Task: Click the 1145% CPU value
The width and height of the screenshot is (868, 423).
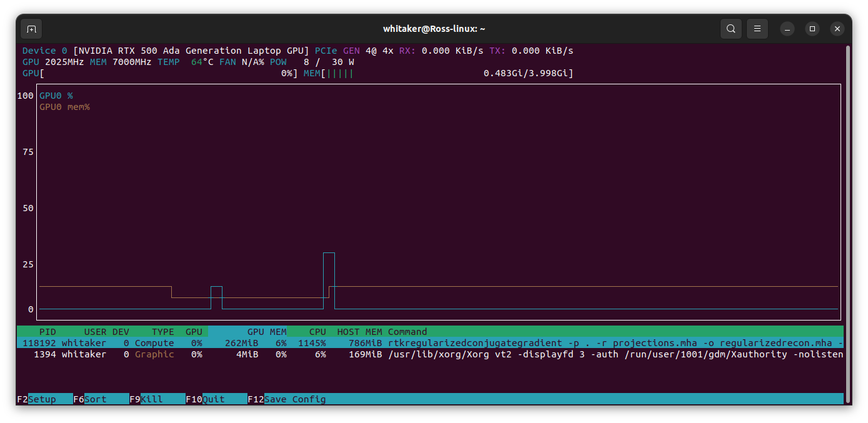Action: tap(312, 343)
